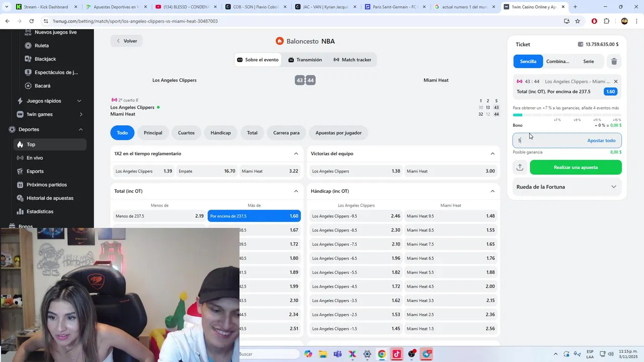Switch to BLESSD YouTube browser tab
Image resolution: width=644 pixels, height=362 pixels.
185,7
